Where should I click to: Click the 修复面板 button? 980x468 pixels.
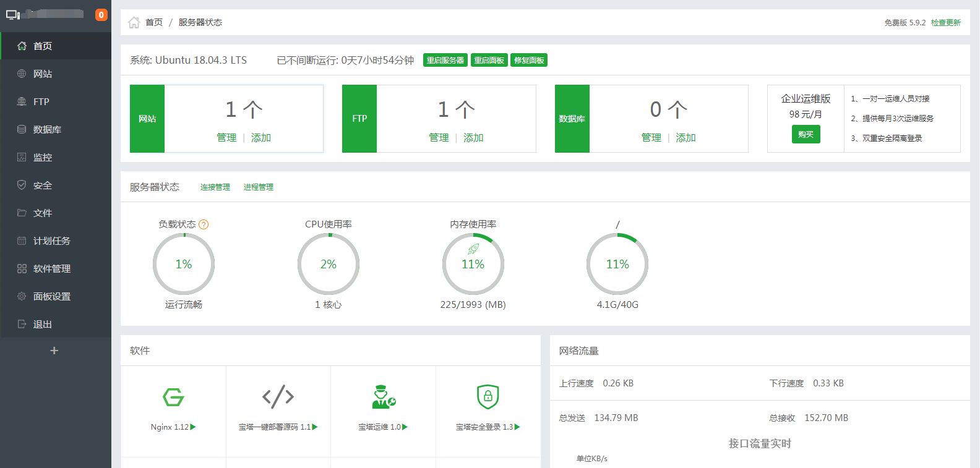[x=529, y=60]
